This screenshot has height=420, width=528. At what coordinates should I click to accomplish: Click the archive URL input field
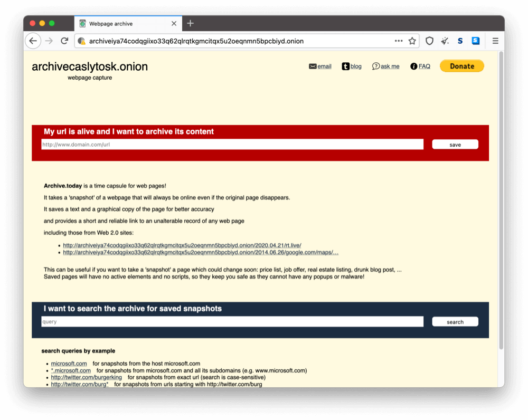click(232, 145)
